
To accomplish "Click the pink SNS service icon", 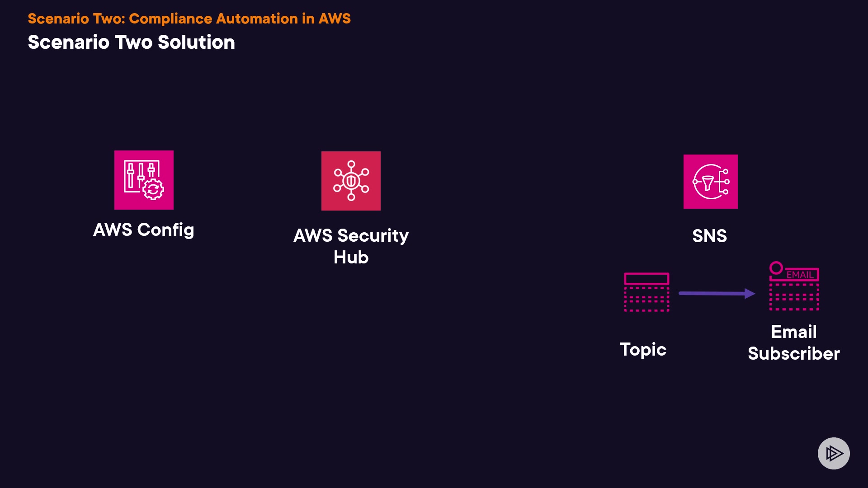I will 710,182.
